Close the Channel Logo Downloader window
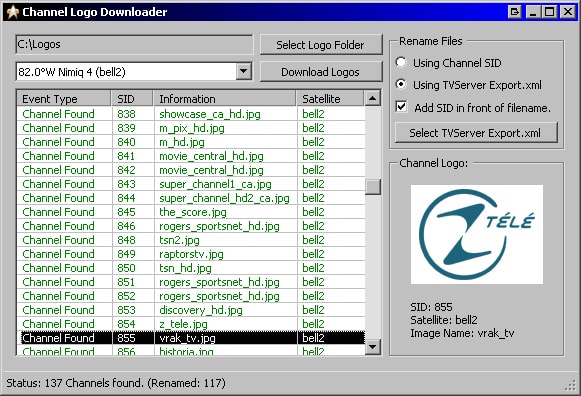 568,12
